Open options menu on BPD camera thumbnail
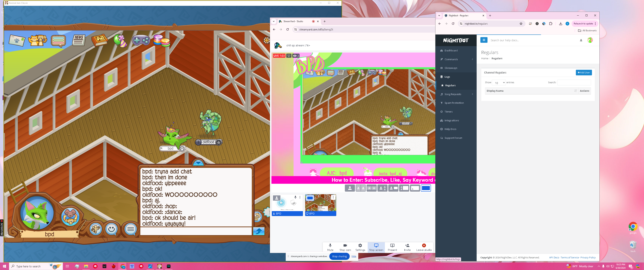Screen dimensions: 644x270 [300, 197]
